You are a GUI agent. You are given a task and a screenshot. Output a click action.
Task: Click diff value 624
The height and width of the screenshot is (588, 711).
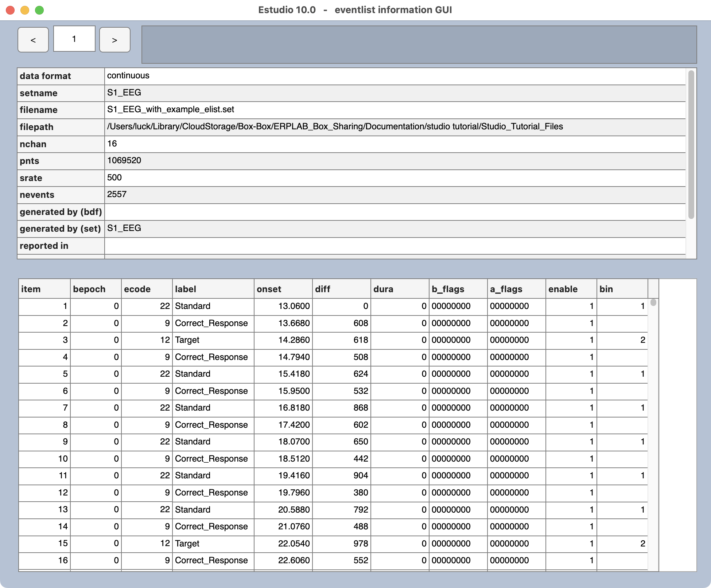(361, 374)
